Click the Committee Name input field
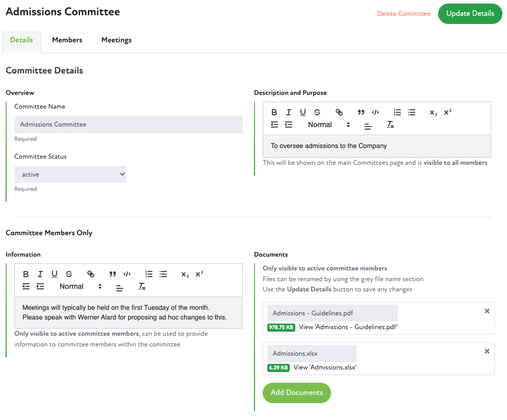The height and width of the screenshot is (420, 507). click(x=128, y=125)
